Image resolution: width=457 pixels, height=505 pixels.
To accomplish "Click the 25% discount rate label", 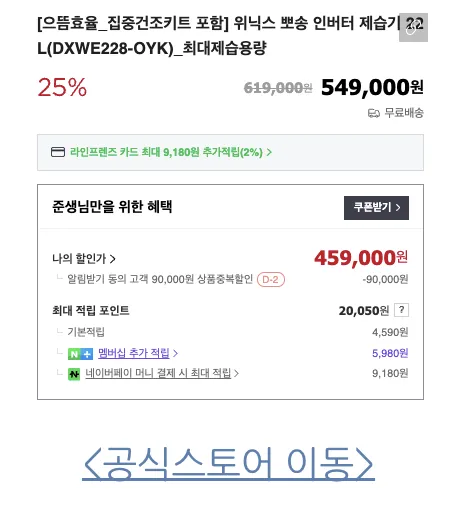I will click(62, 87).
